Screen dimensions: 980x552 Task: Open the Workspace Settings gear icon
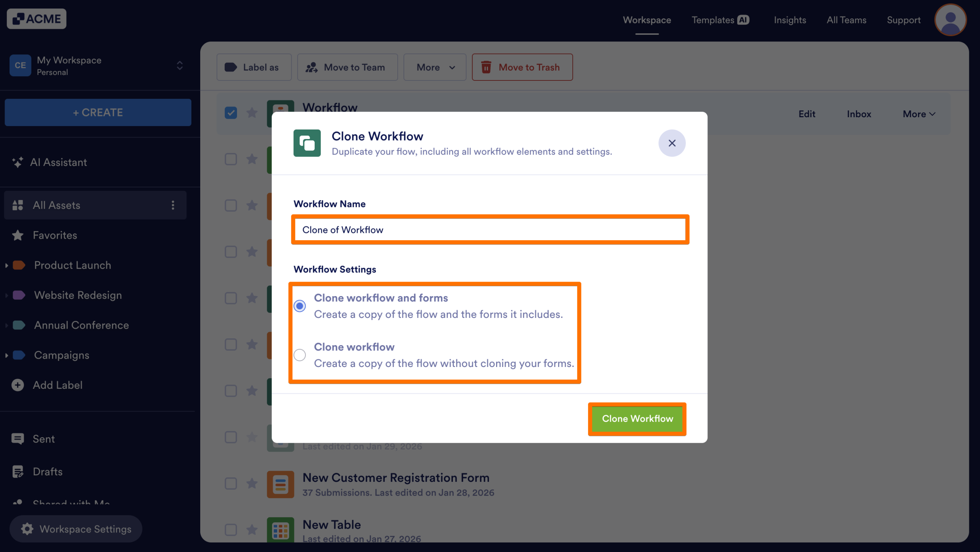click(27, 529)
